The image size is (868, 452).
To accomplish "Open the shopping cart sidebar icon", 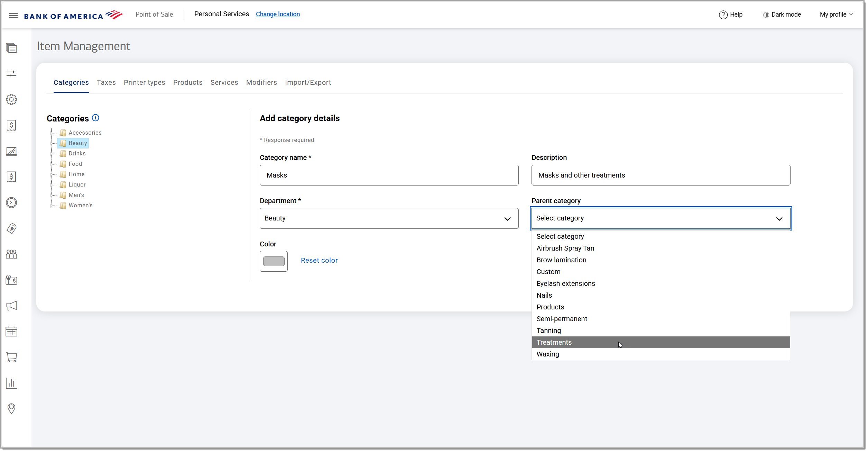I will 11,357.
